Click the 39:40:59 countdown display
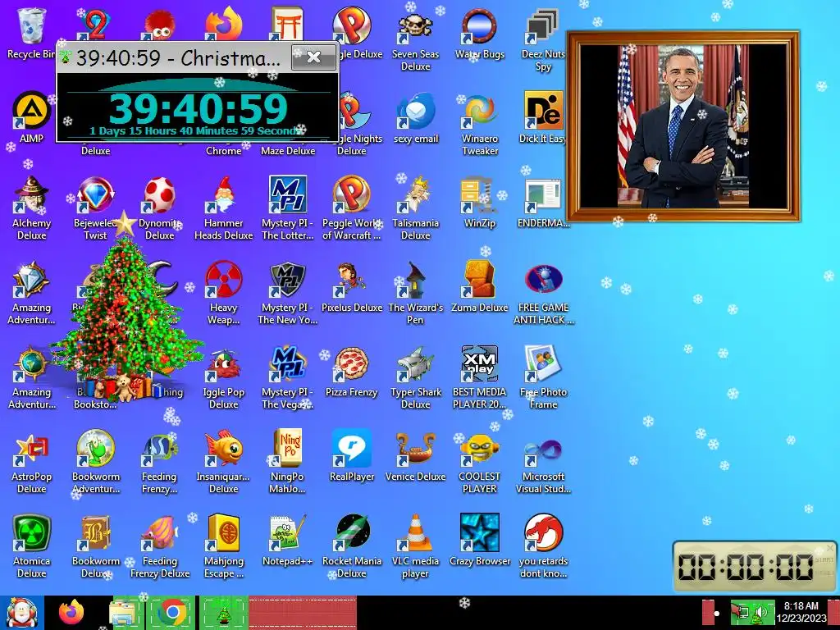Screen dimensions: 840x630 [x=199, y=109]
